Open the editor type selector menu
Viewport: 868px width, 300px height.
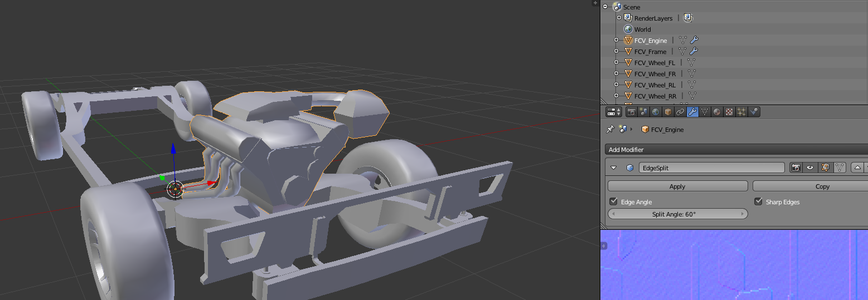(x=613, y=112)
